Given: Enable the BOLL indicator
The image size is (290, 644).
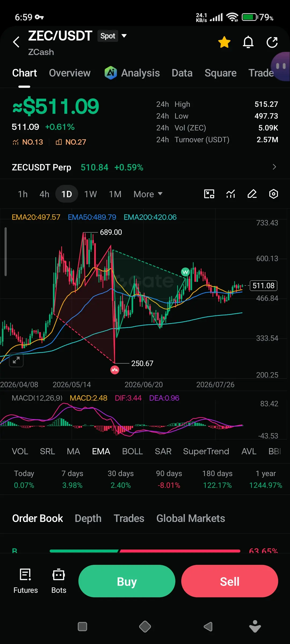Looking at the screenshot, I should (x=132, y=451).
